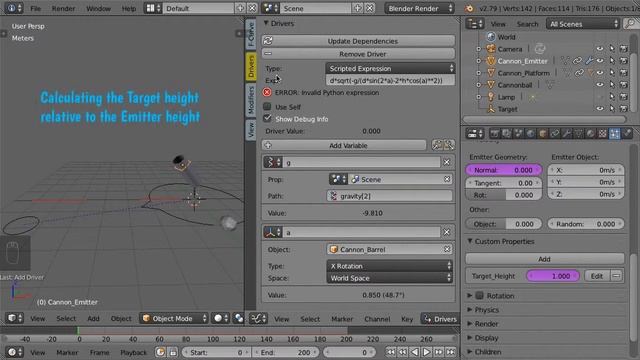Toggle visibility eye for Cannon_Emitter

point(600,61)
